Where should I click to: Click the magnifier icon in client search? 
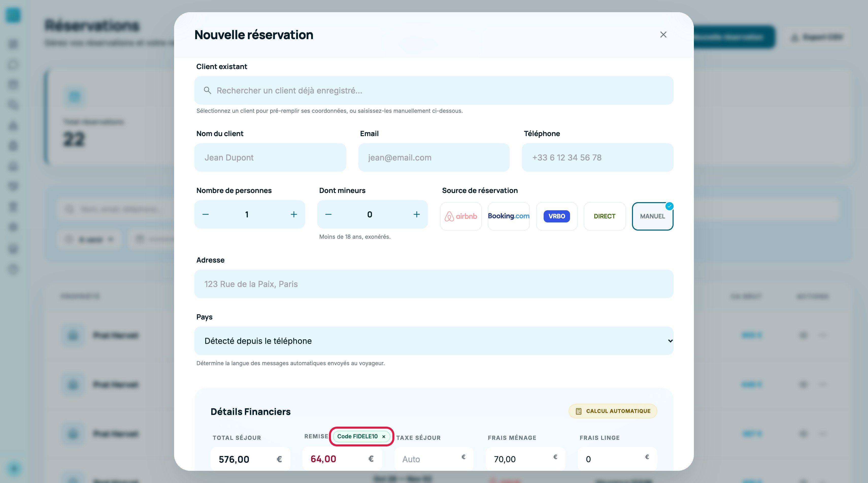tap(208, 90)
